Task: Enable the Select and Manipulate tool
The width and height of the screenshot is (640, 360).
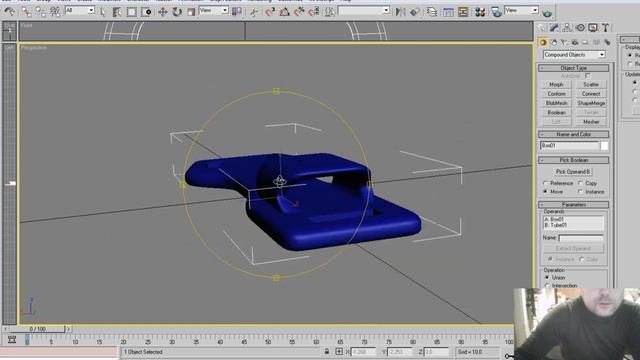Action: 254,12
